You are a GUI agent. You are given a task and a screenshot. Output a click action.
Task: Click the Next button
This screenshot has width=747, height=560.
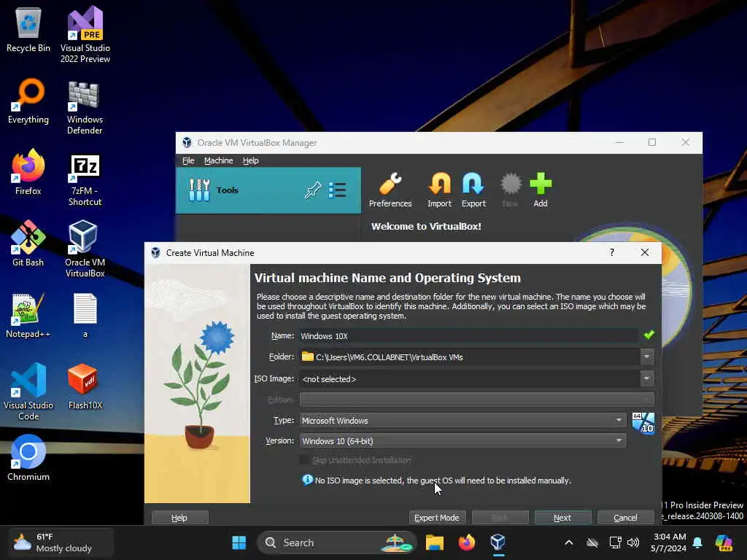coord(562,518)
